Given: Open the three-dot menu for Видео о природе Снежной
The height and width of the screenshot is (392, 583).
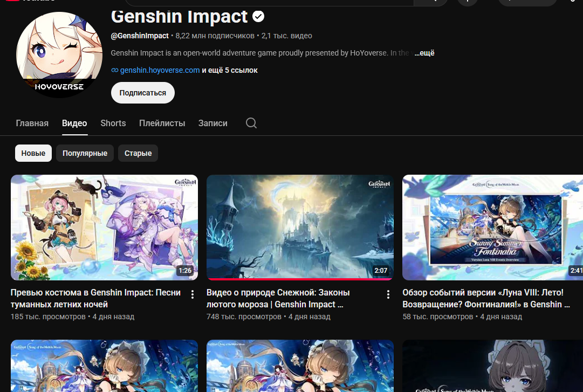Looking at the screenshot, I should [x=388, y=294].
